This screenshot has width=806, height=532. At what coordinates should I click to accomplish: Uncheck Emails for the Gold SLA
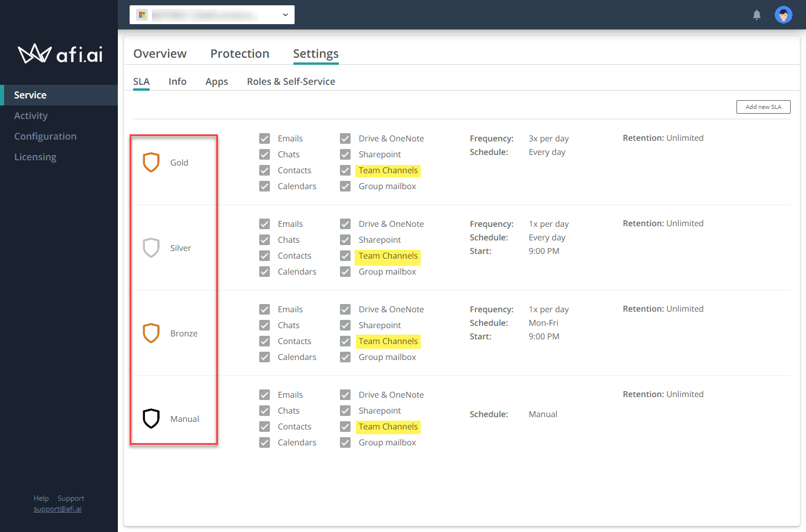click(265, 138)
